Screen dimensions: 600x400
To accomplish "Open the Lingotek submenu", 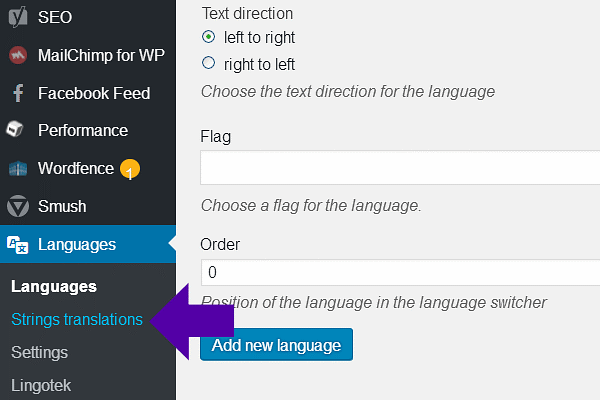I will (x=41, y=384).
